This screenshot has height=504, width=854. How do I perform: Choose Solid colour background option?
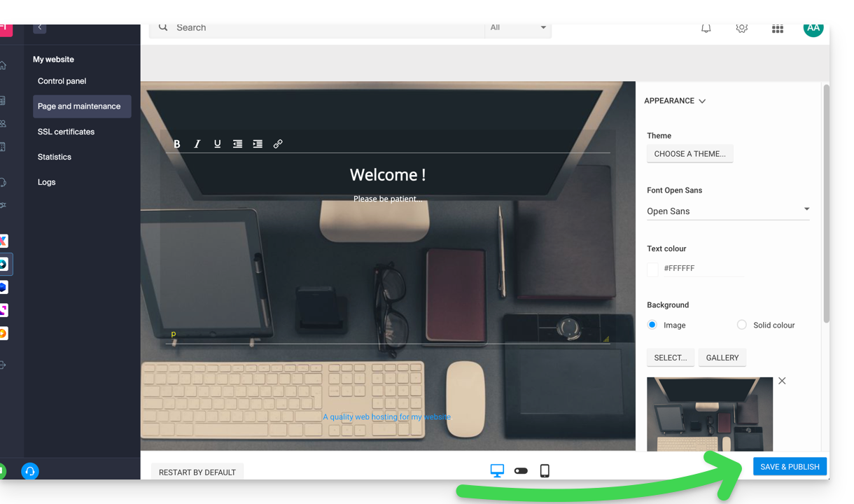coord(742,325)
